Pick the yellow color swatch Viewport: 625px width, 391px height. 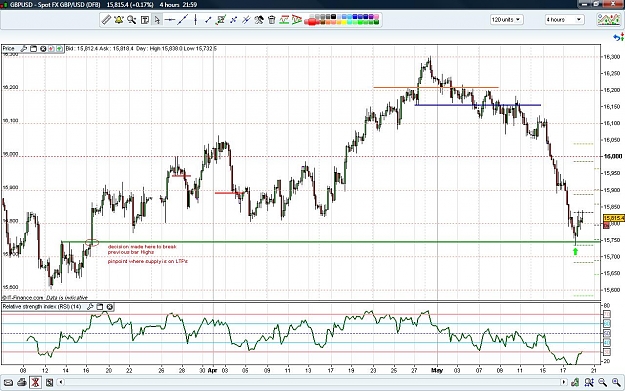(344, 22)
